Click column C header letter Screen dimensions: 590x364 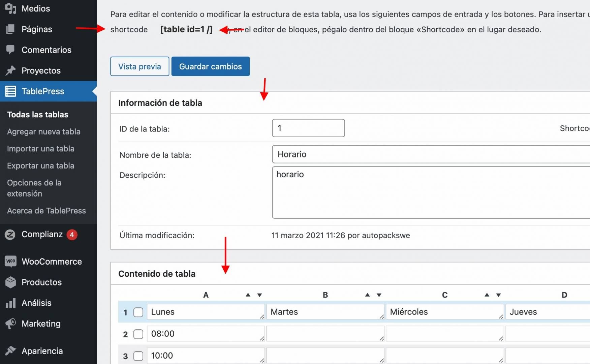pos(445,295)
